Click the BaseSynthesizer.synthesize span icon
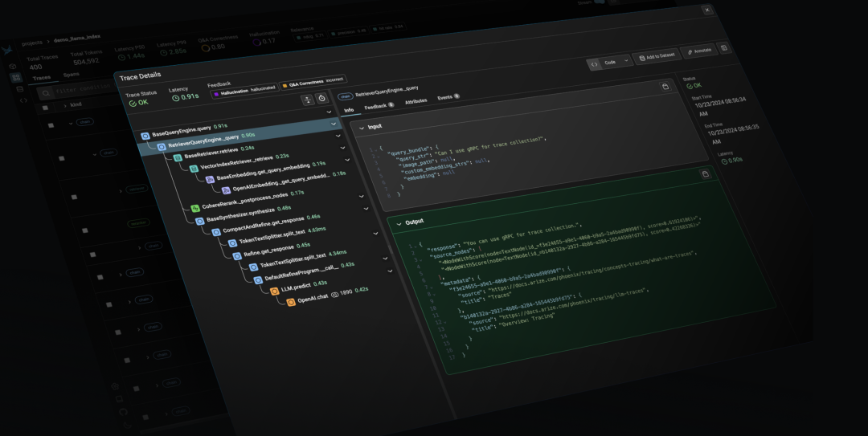 200,222
